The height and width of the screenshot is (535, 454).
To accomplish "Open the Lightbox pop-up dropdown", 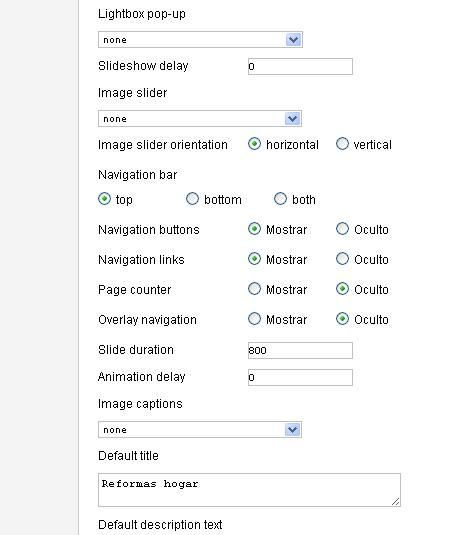I will click(200, 40).
